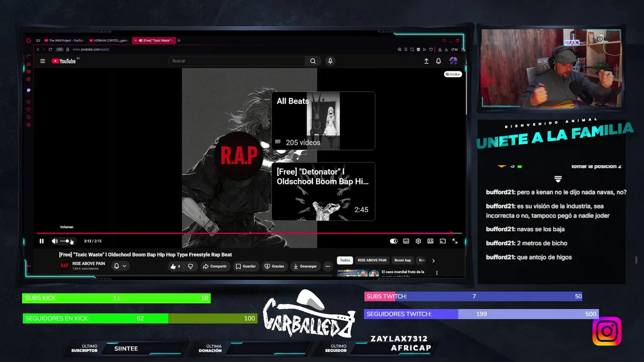Focus the Buscar search field

236,61
